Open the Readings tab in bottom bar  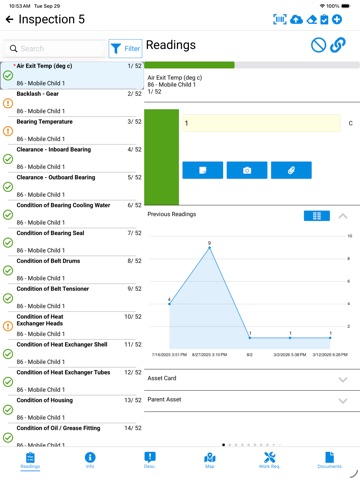pos(30,460)
